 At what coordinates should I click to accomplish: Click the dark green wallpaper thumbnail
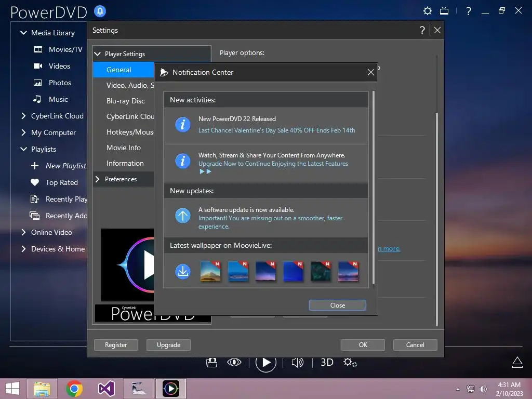point(321,271)
